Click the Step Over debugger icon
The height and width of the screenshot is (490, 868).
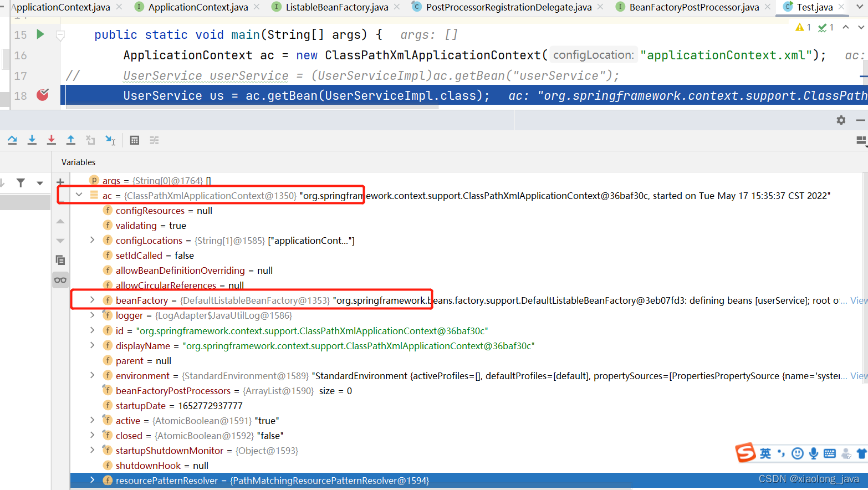coord(12,140)
